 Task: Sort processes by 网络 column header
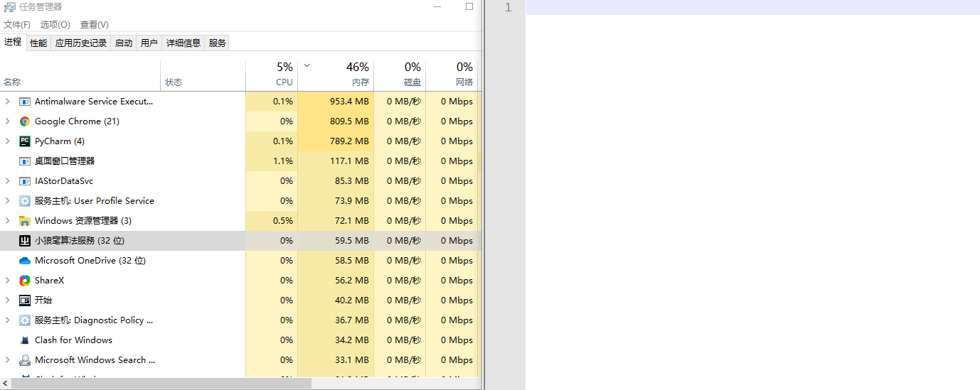coord(452,76)
